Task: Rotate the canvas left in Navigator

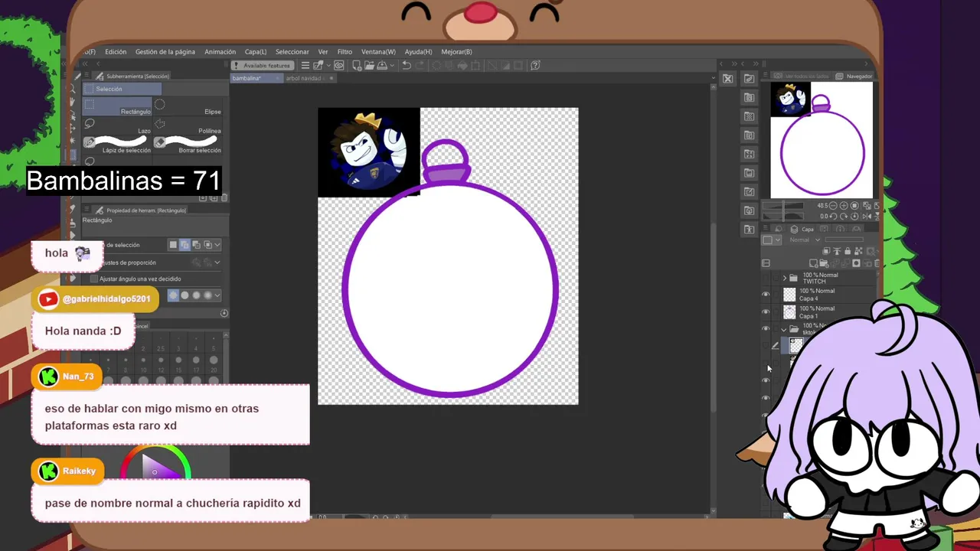Action: [833, 217]
